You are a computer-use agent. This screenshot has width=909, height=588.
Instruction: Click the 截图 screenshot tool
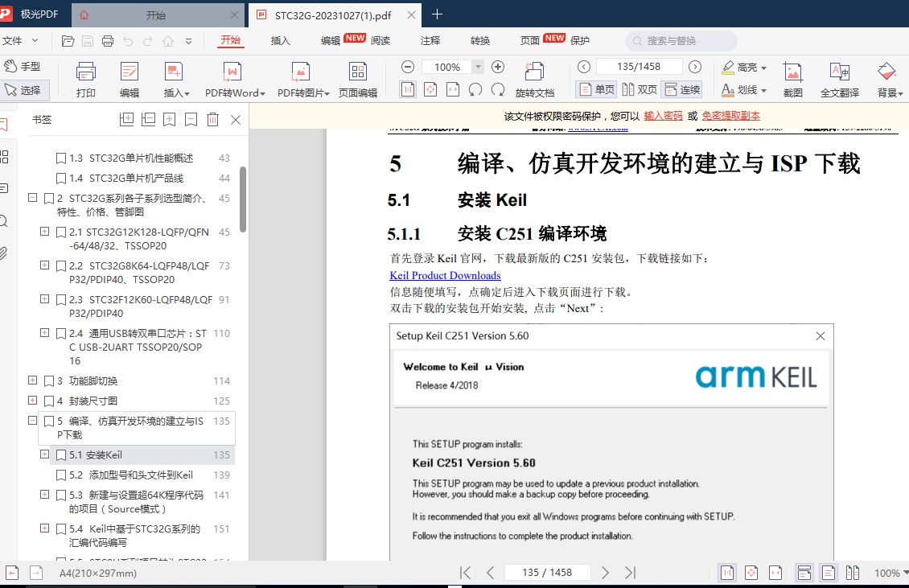[792, 80]
